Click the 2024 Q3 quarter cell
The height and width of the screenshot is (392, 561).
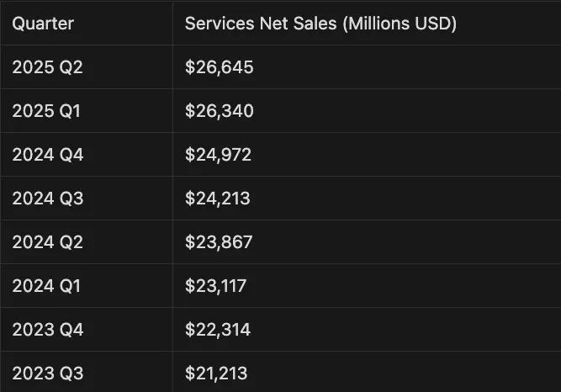pyautogui.click(x=48, y=199)
